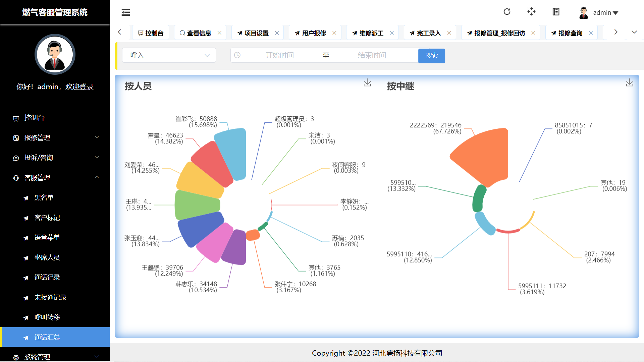This screenshot has width=644, height=362.
Task: Expand the 投诉/咨询 sidebar menu
Action: pyautogui.click(x=55, y=158)
